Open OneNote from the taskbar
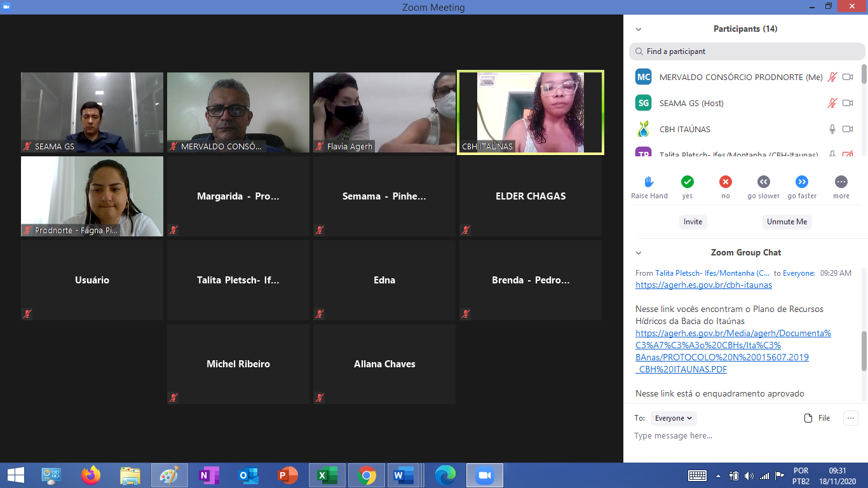868x488 pixels. (209, 475)
